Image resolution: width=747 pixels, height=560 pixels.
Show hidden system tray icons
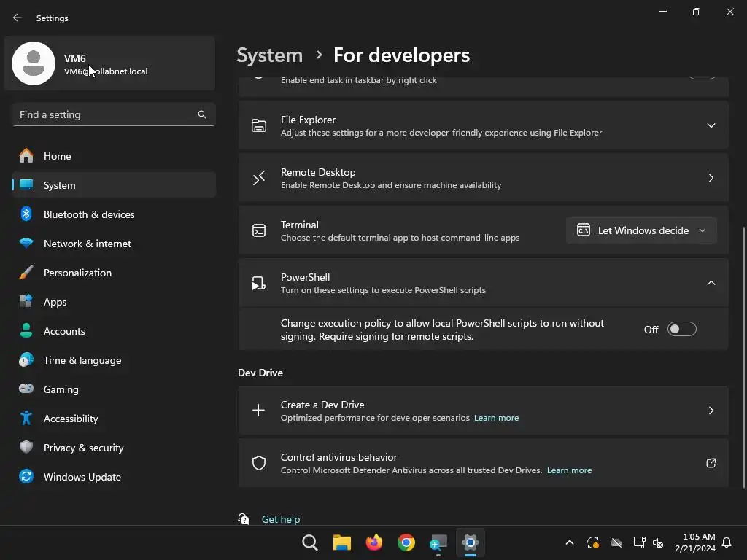click(x=569, y=542)
